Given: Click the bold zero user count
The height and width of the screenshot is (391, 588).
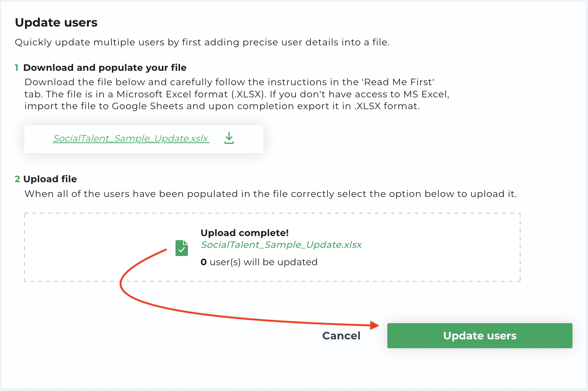Looking at the screenshot, I should tap(204, 262).
